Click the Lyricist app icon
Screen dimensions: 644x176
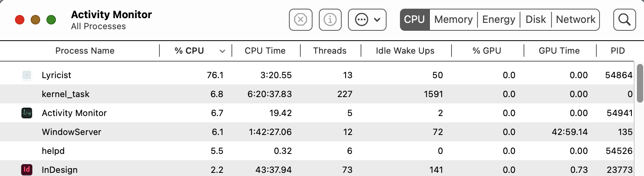click(27, 75)
